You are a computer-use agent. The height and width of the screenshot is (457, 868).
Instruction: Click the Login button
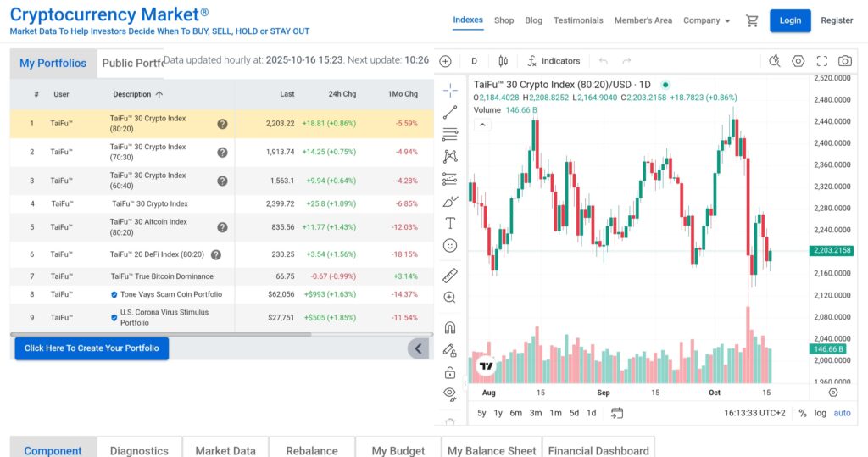[x=790, y=20]
